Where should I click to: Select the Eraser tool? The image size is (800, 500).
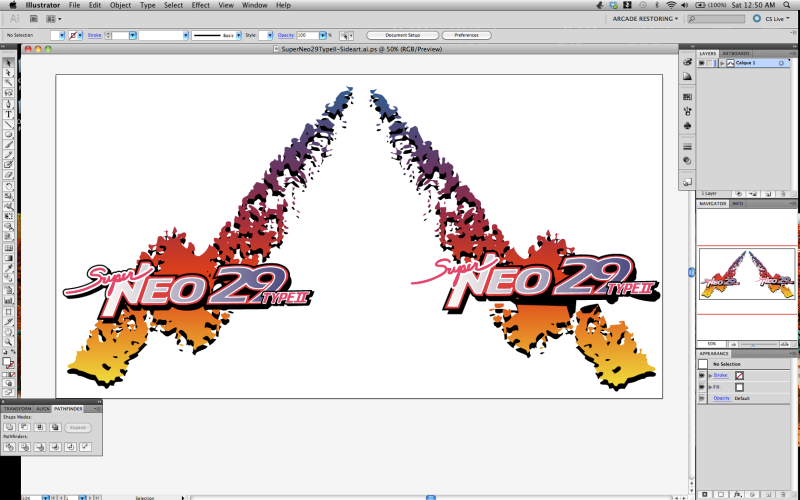click(8, 175)
